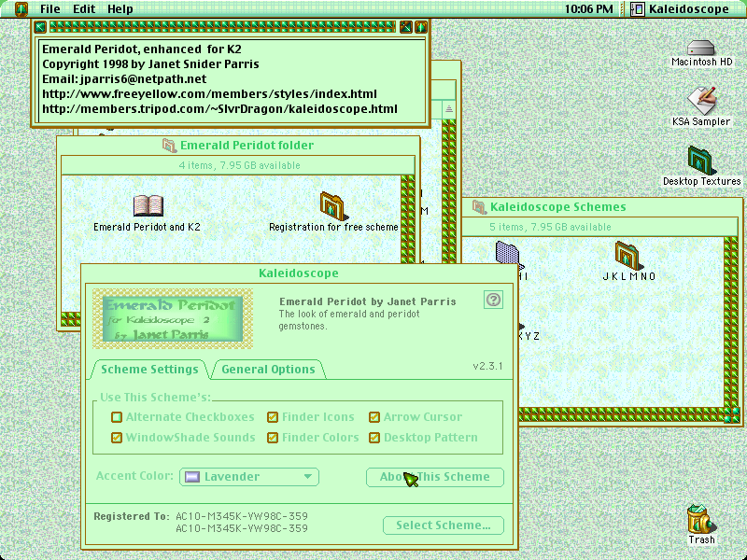Open the Accent Color Lavender dropdown
747x560 pixels.
[x=249, y=477]
